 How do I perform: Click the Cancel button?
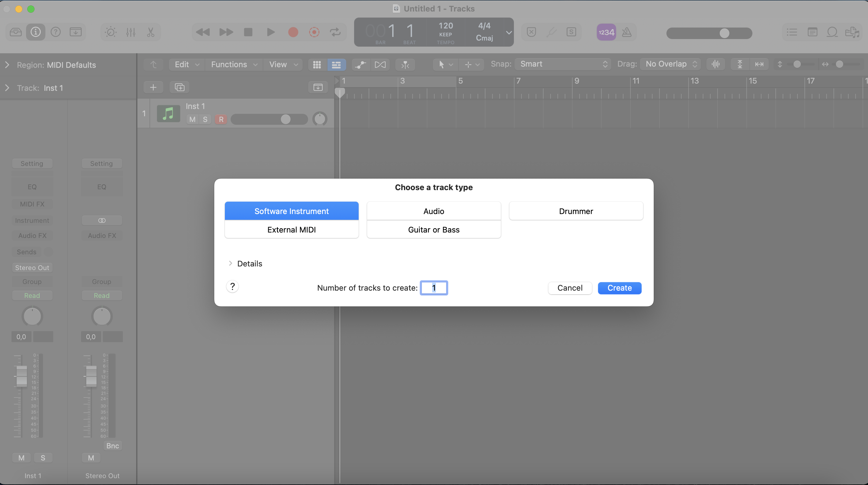tap(570, 288)
